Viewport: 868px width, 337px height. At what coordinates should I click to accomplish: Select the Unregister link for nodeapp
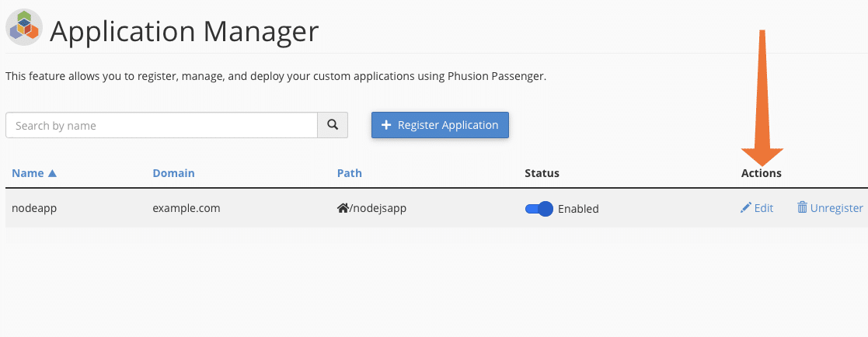[x=836, y=208]
